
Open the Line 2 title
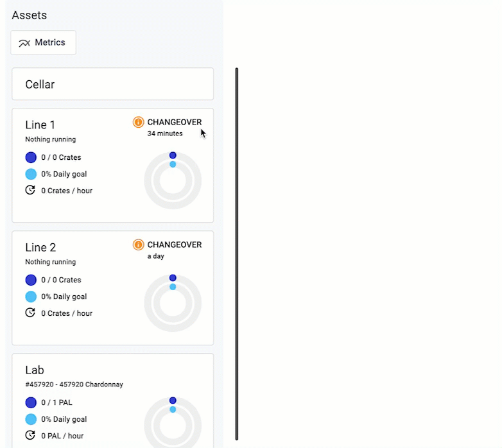40,247
